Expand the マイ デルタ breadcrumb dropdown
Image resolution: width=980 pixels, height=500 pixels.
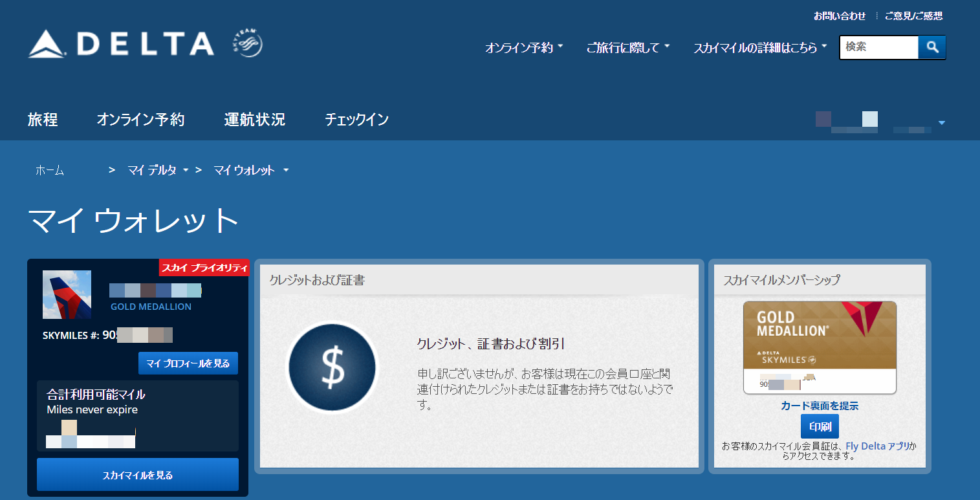(186, 170)
